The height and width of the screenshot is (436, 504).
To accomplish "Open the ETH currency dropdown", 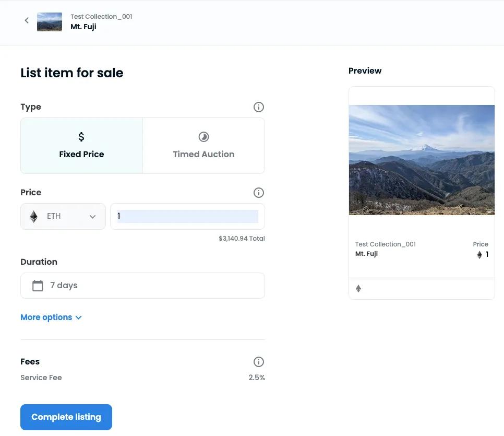I will pyautogui.click(x=63, y=217).
